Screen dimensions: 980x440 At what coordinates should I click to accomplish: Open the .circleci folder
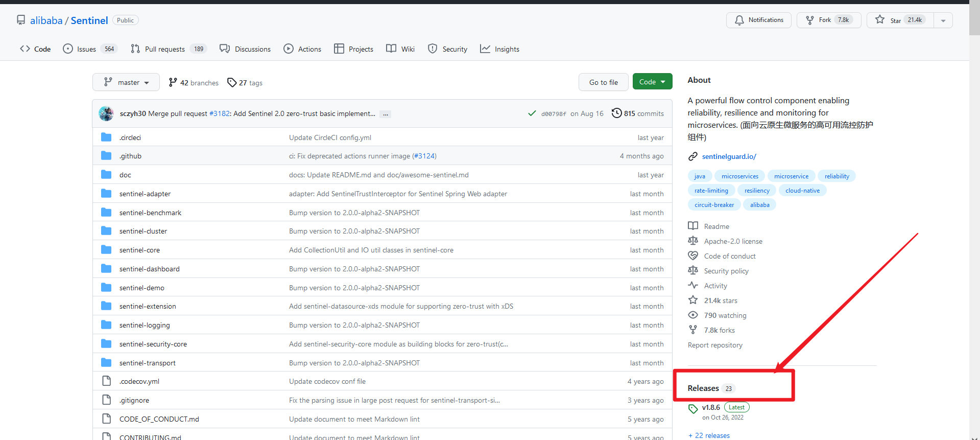coord(130,137)
